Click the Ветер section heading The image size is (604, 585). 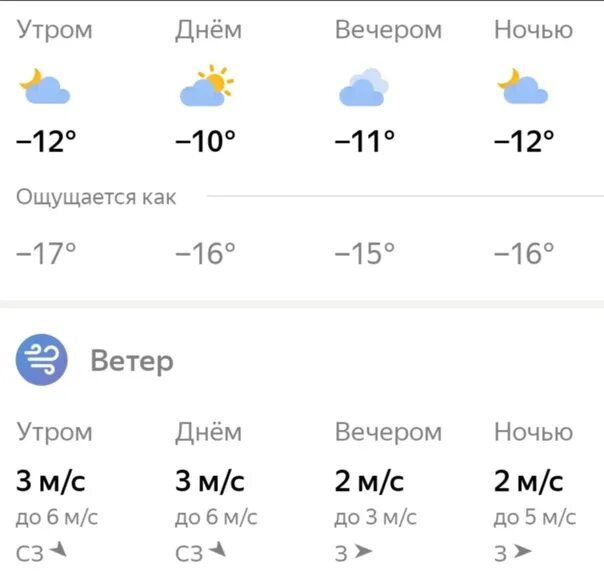click(132, 362)
